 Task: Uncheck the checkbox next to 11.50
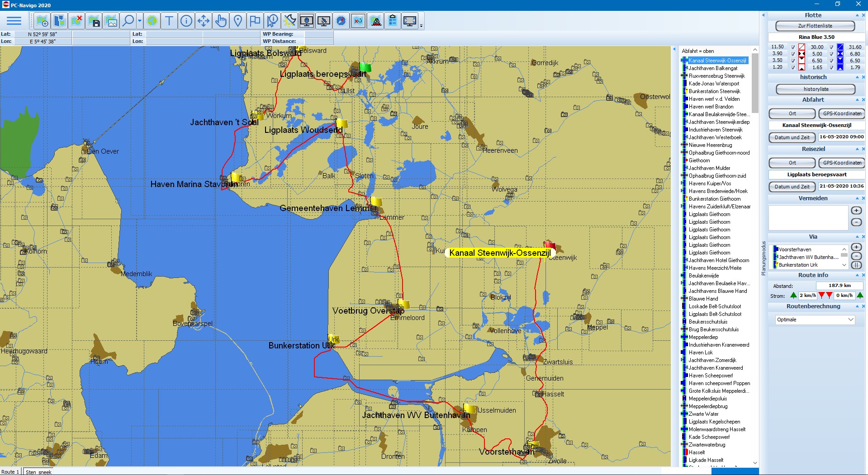click(x=793, y=47)
